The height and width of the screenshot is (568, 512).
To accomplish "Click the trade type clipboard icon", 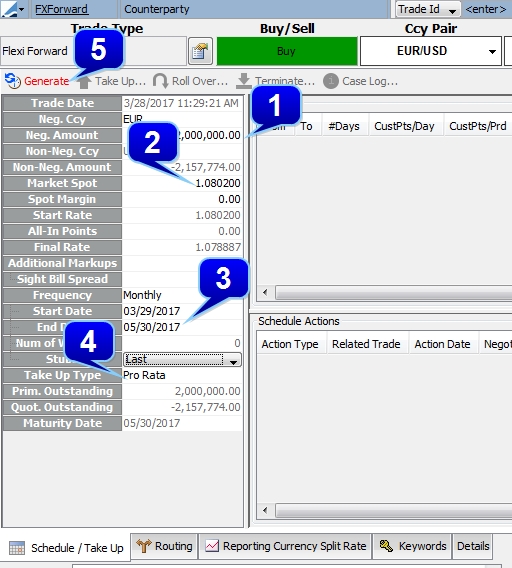I will point(200,51).
